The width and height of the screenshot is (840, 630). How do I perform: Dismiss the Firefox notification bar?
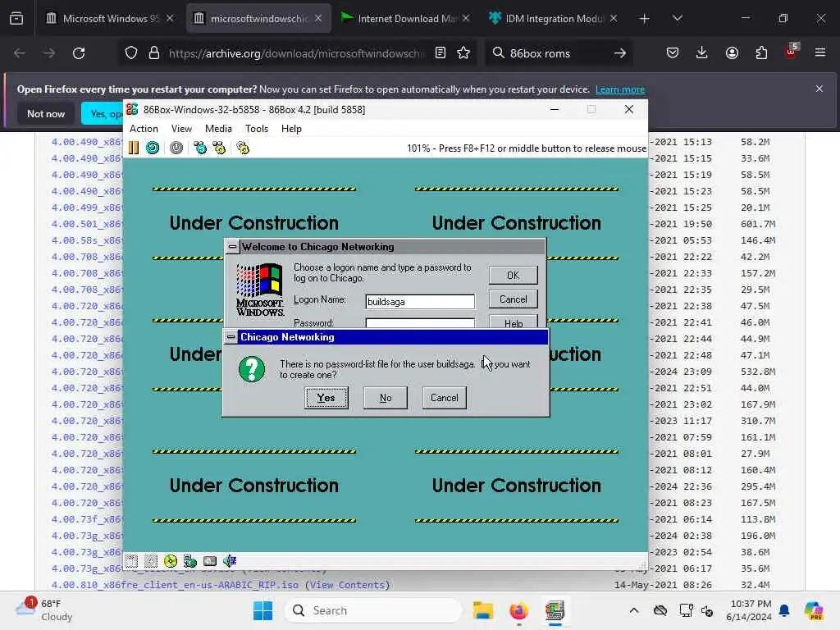click(819, 89)
